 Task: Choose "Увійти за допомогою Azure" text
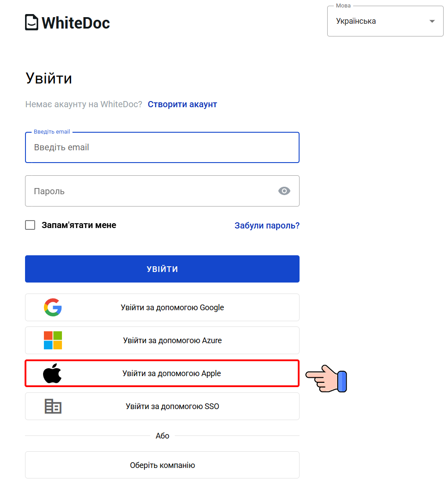172,341
